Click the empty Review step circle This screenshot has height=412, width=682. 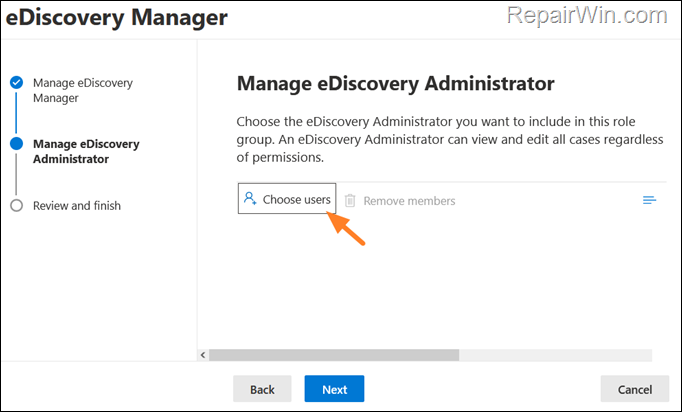point(17,205)
